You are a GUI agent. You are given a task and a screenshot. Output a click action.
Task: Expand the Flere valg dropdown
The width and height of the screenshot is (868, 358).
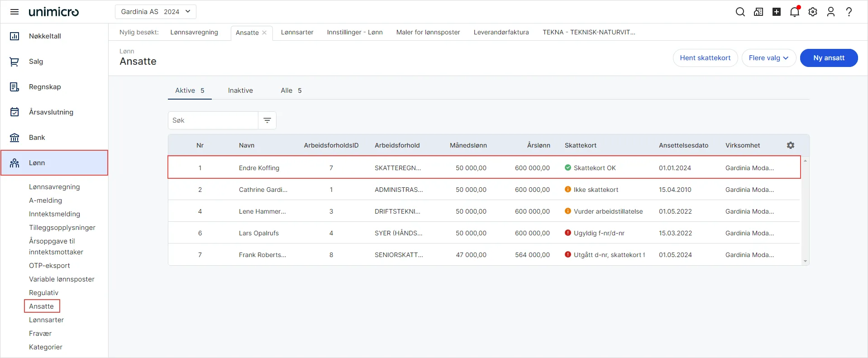(x=768, y=58)
